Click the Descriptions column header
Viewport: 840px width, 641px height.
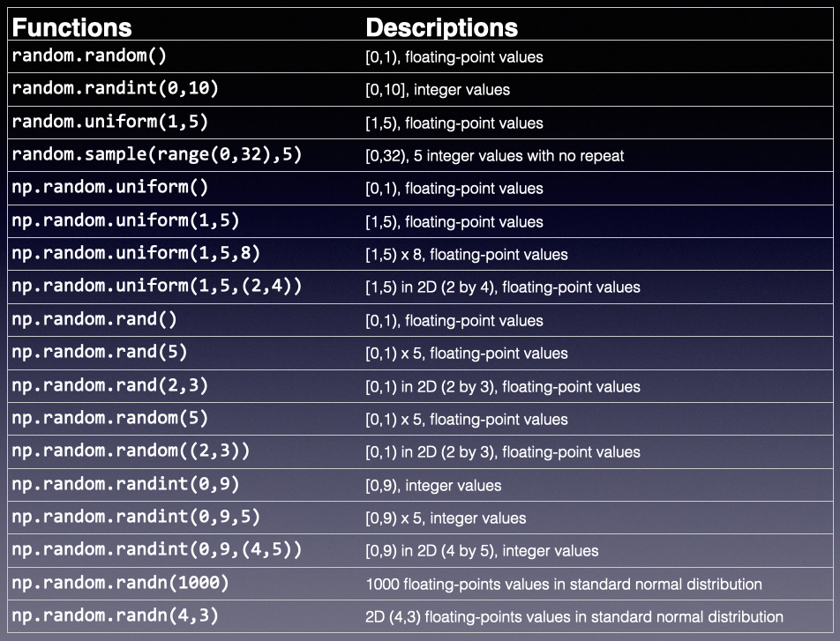tap(441, 27)
